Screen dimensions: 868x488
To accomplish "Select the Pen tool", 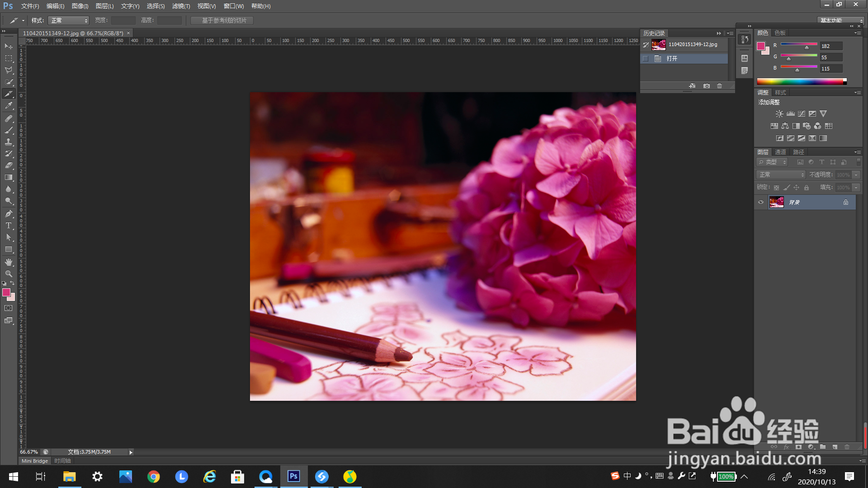I will click(x=9, y=214).
